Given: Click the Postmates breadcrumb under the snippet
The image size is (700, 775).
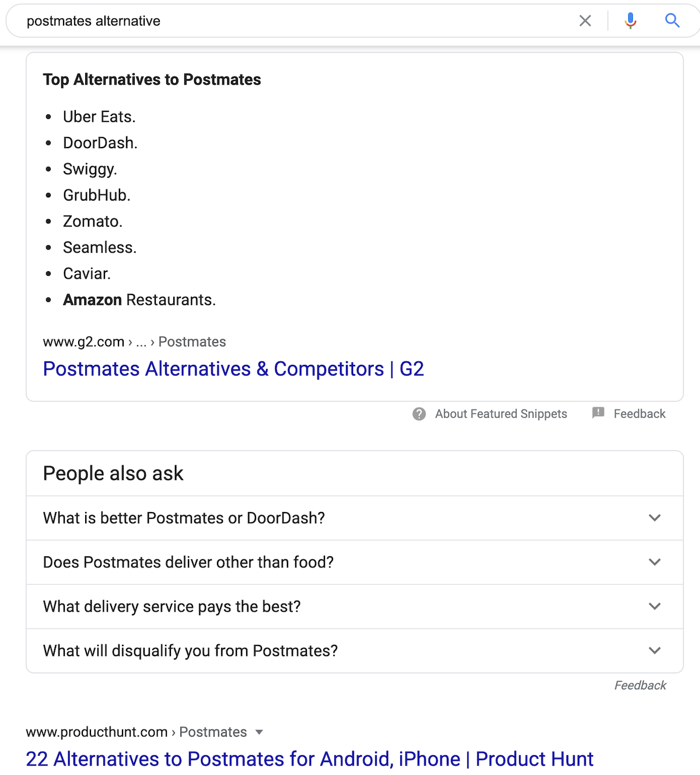Looking at the screenshot, I should [x=191, y=342].
